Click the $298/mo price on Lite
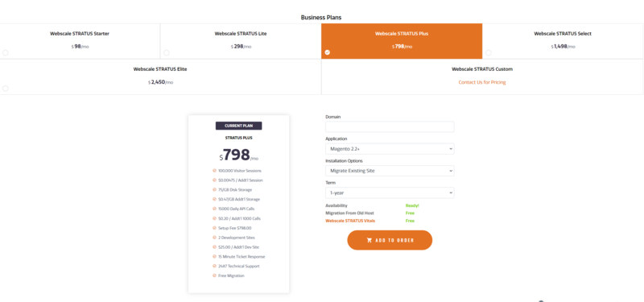Viewport: 644px width, 302px height. [x=241, y=47]
